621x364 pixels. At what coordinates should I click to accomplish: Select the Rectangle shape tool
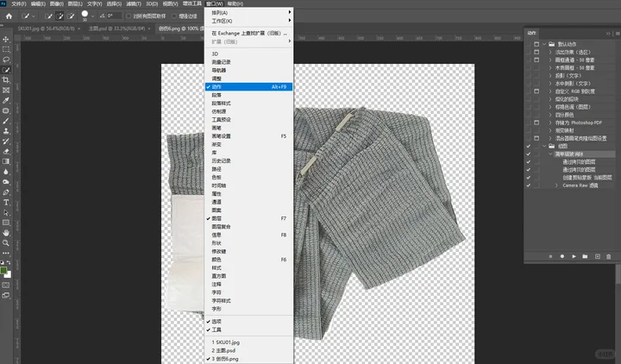pos(6,223)
